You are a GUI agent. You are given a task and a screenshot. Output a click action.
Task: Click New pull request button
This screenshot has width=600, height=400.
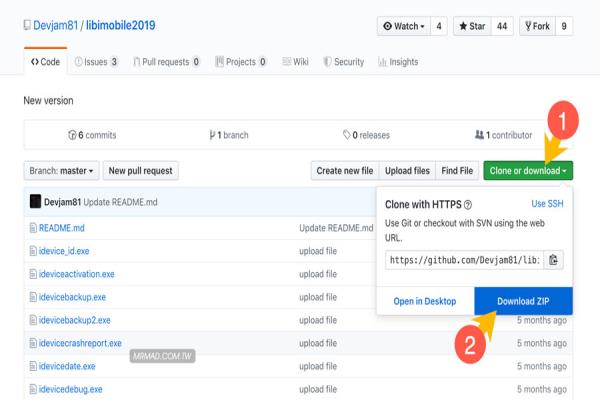tap(140, 171)
